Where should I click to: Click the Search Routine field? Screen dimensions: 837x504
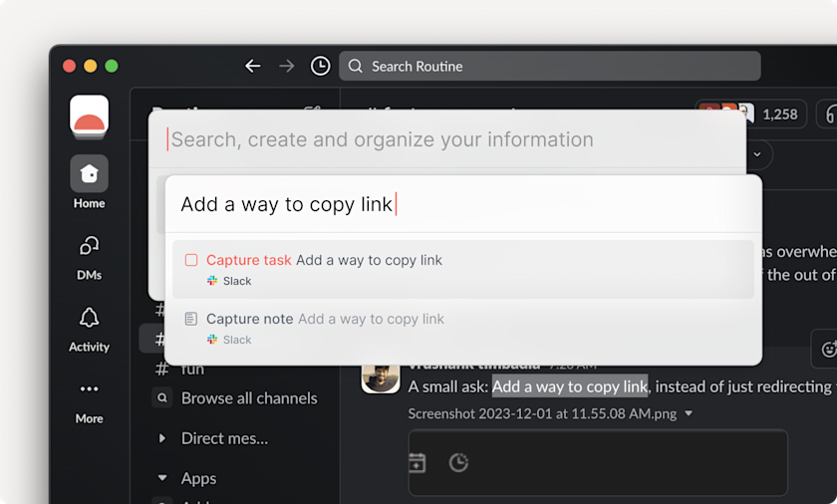click(x=550, y=66)
